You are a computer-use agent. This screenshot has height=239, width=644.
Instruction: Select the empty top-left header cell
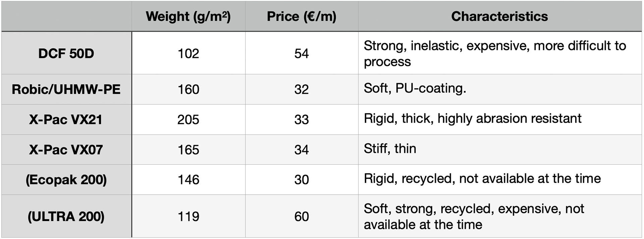66,16
